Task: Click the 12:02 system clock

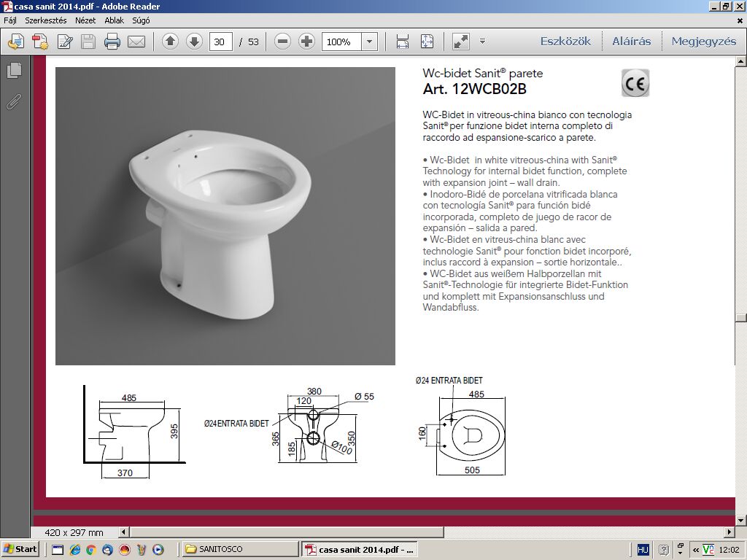Action: pos(729,550)
